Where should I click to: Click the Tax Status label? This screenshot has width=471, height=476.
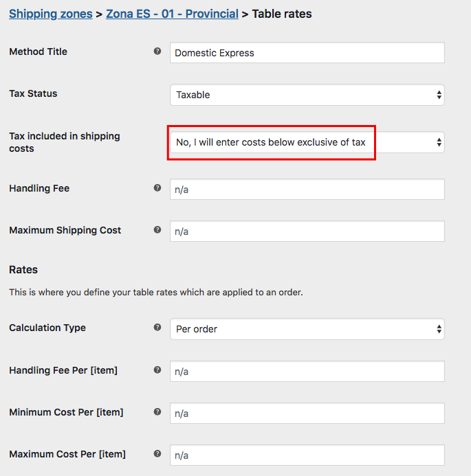click(x=33, y=93)
